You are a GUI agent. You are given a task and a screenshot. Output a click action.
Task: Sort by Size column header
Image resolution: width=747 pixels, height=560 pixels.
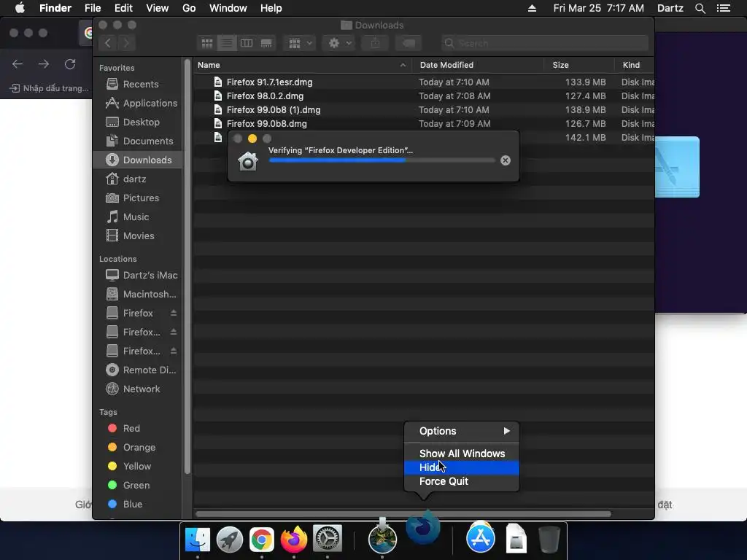tap(578, 65)
